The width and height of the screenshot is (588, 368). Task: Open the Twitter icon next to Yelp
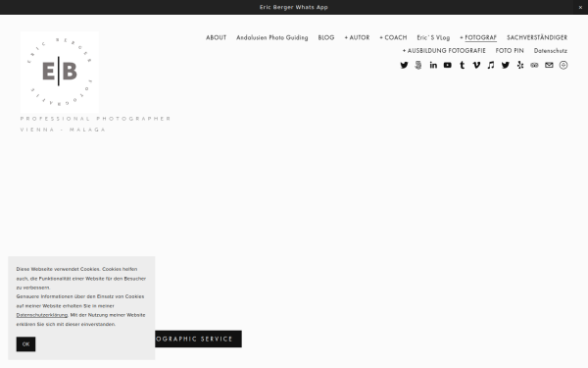tap(506, 65)
